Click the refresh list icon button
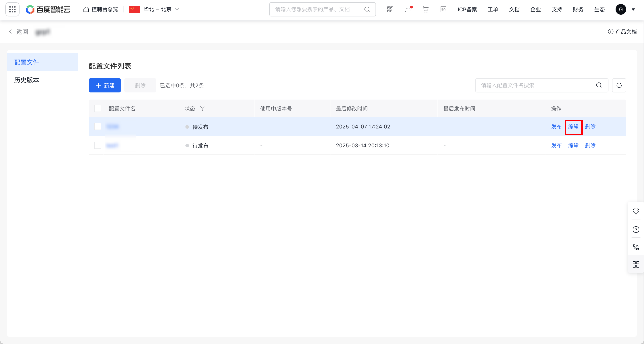The height and width of the screenshot is (344, 644). (x=619, y=85)
